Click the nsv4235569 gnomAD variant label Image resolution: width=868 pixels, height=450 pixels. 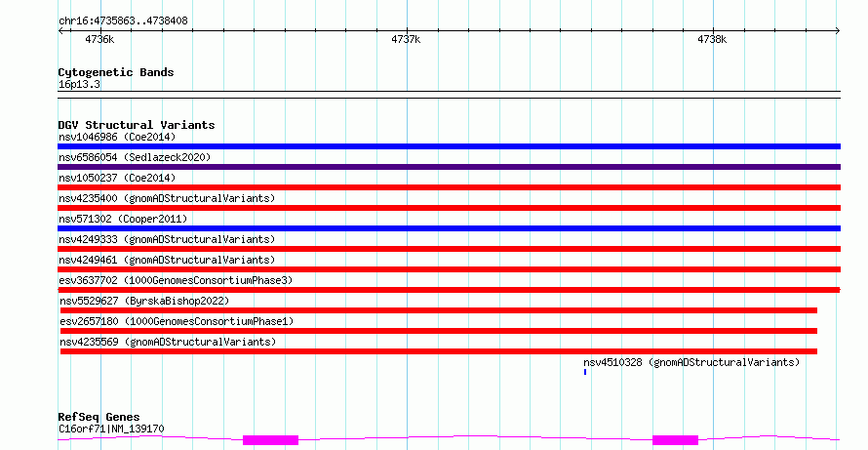pos(168,342)
